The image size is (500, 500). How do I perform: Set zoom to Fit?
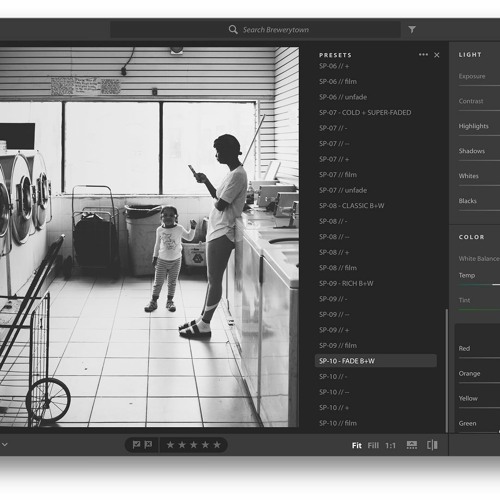[x=357, y=446]
